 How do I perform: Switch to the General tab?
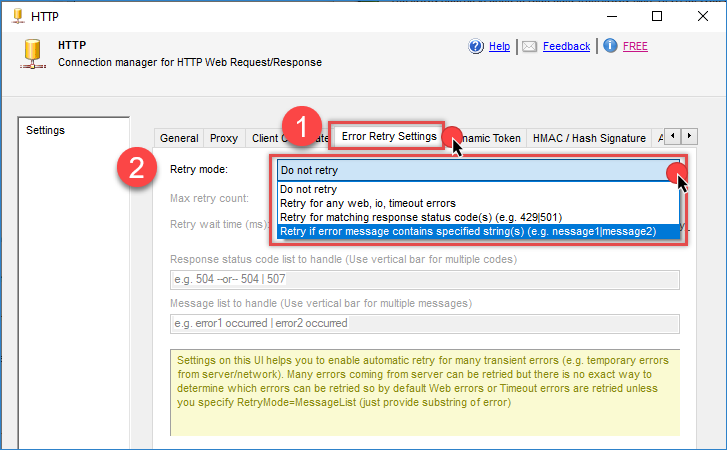(179, 138)
